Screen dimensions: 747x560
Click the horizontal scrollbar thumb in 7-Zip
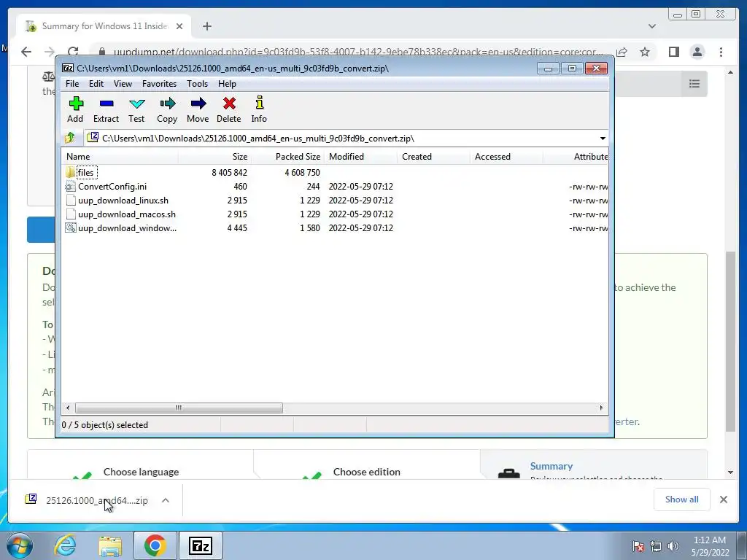(179, 408)
